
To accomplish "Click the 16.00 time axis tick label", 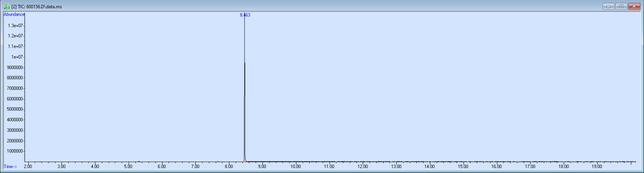I will [x=497, y=166].
